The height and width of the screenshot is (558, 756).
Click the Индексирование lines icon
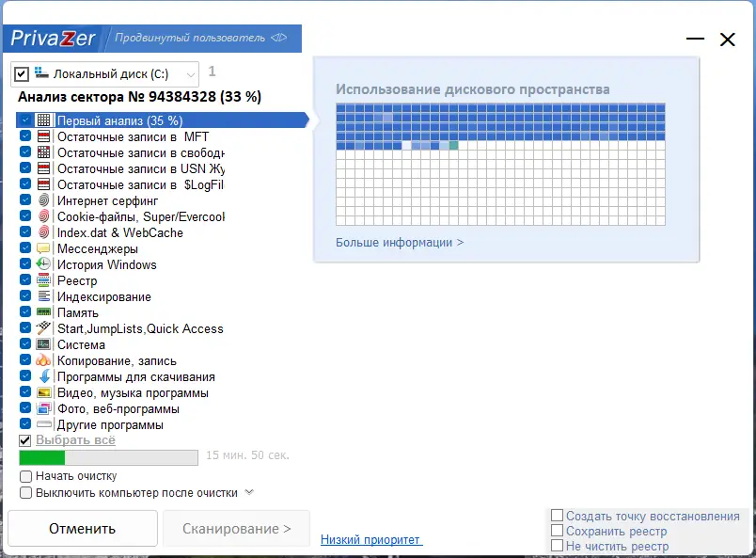(x=43, y=295)
